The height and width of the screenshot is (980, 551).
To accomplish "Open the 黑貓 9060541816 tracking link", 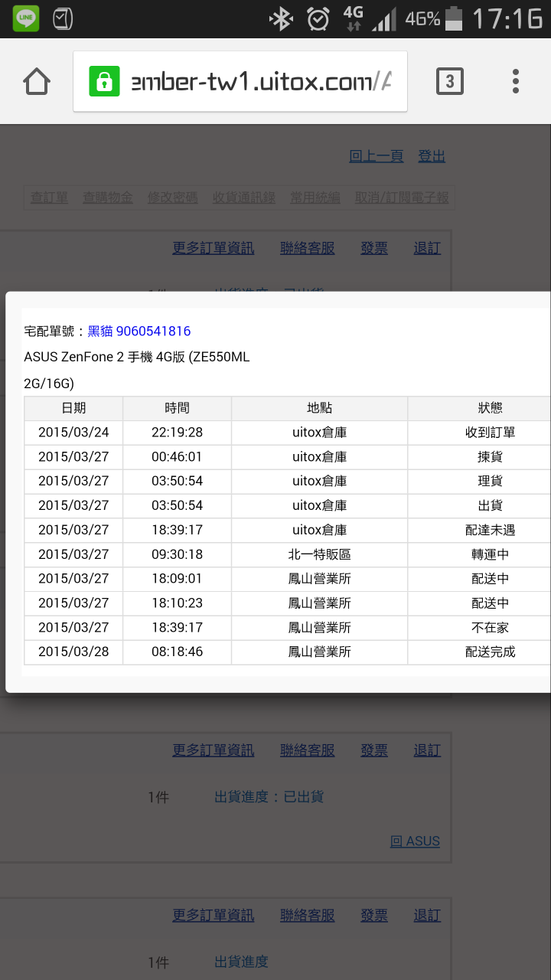I will pyautogui.click(x=139, y=332).
